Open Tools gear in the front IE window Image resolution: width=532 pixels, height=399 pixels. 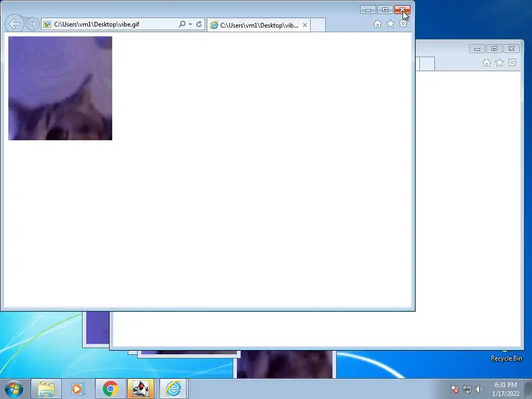pos(403,24)
